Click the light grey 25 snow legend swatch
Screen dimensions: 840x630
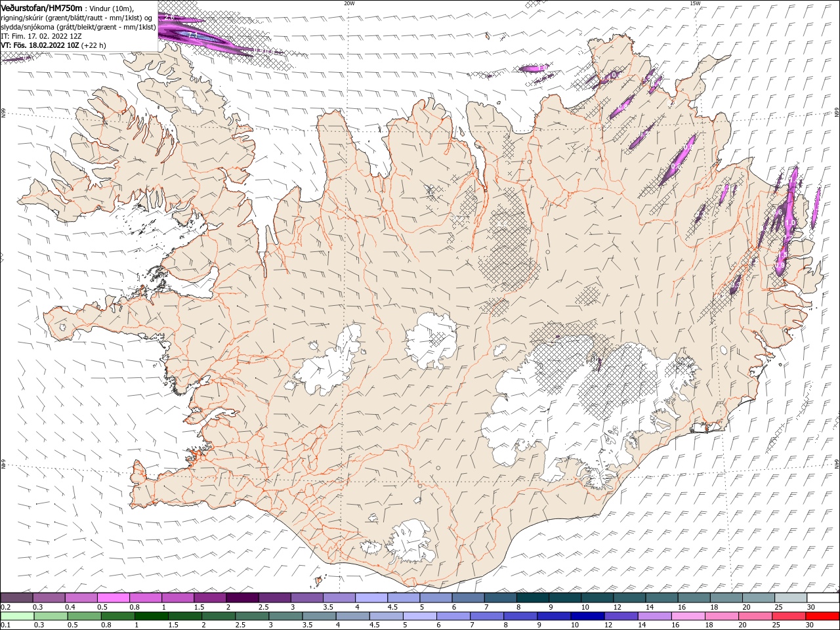[790, 598]
